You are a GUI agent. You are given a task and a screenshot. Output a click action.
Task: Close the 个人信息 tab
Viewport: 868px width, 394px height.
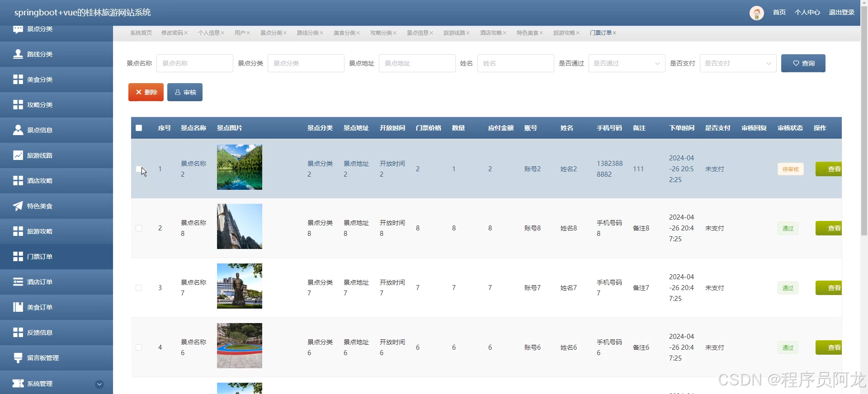(x=222, y=33)
